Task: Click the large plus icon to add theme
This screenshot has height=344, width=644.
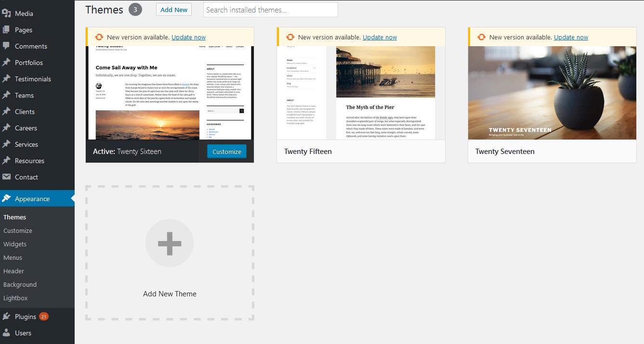Action: (170, 243)
